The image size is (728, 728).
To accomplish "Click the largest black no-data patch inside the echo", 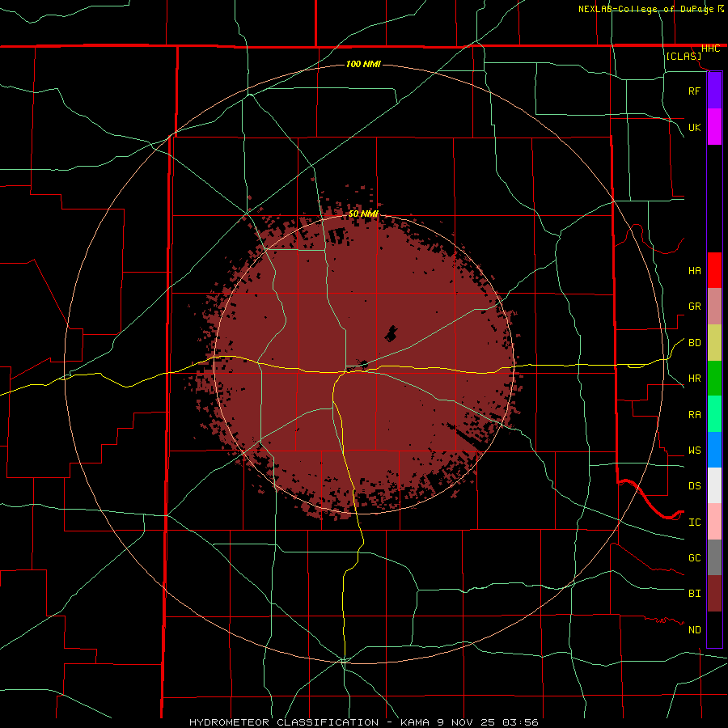I will pyautogui.click(x=391, y=333).
